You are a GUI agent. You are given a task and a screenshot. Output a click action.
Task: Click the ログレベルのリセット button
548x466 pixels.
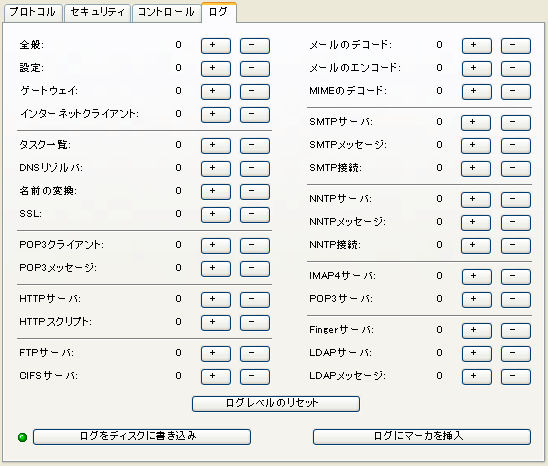[276, 403]
